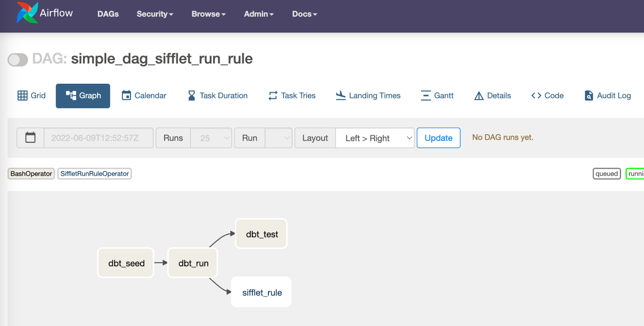This screenshot has width=644, height=326.
Task: Click the Gantt chart icon
Action: pos(425,96)
